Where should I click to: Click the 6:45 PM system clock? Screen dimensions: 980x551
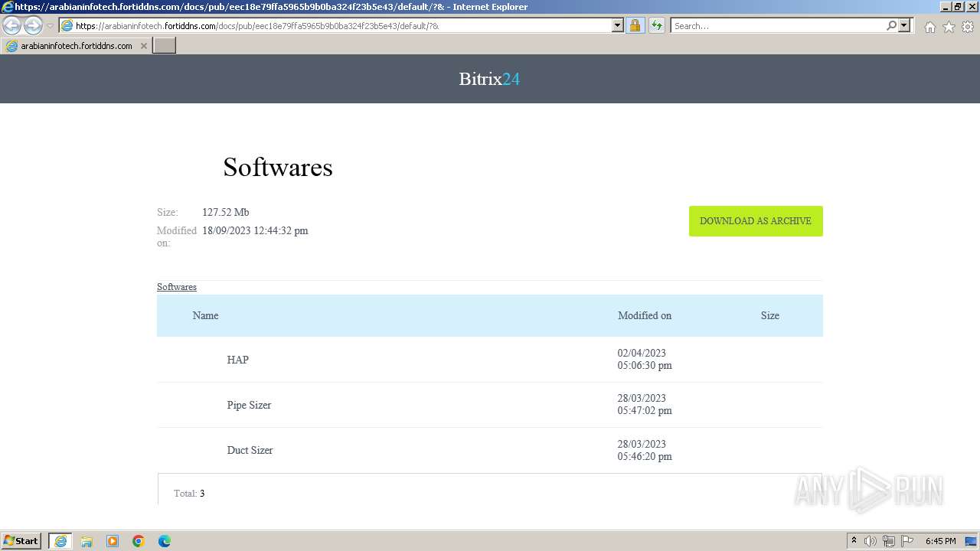(x=940, y=541)
